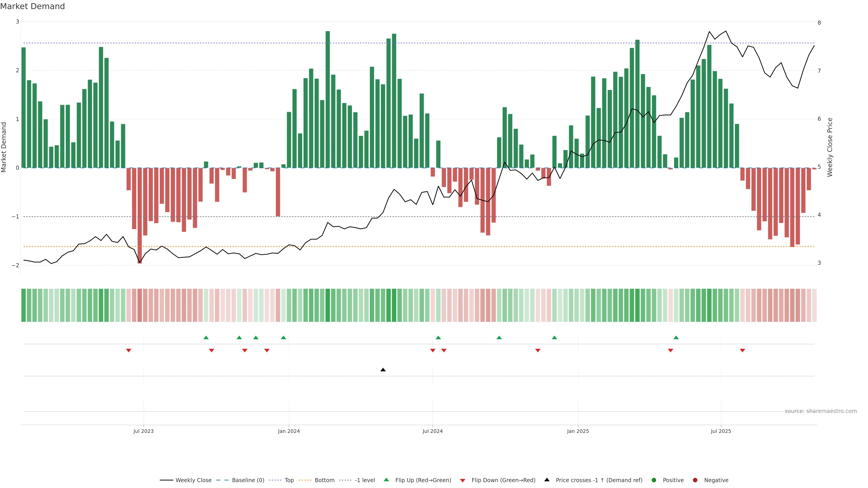The width and height of the screenshot is (868, 488).
Task: Click the Jan 2024 x-axis label
Action: pyautogui.click(x=289, y=431)
